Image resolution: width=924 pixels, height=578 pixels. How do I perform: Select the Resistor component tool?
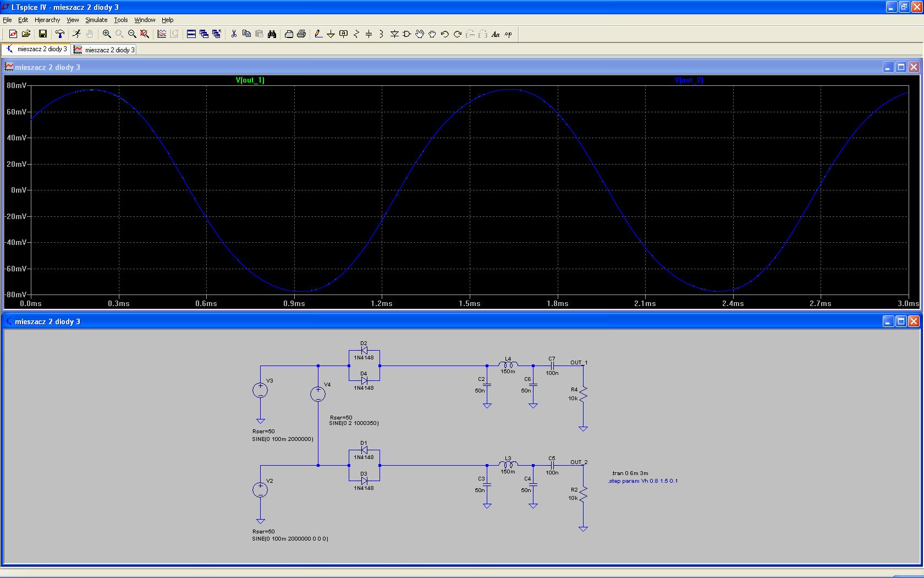tap(356, 34)
